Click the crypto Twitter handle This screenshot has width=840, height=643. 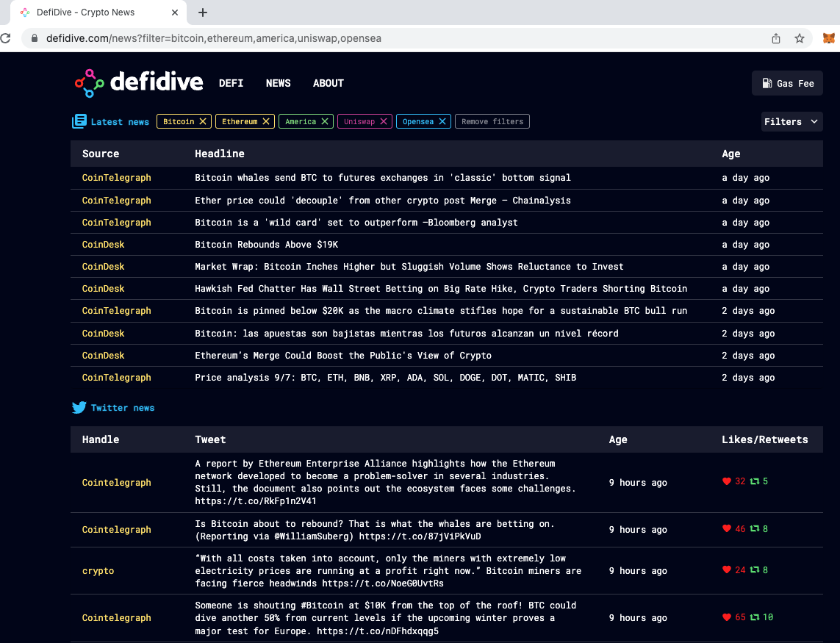(x=98, y=571)
